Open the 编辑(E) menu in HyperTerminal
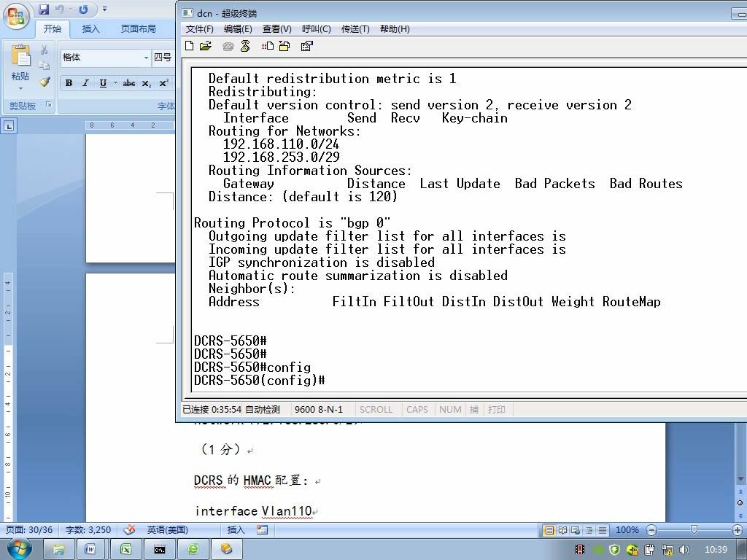Screen dimensions: 747x560 [x=239, y=29]
